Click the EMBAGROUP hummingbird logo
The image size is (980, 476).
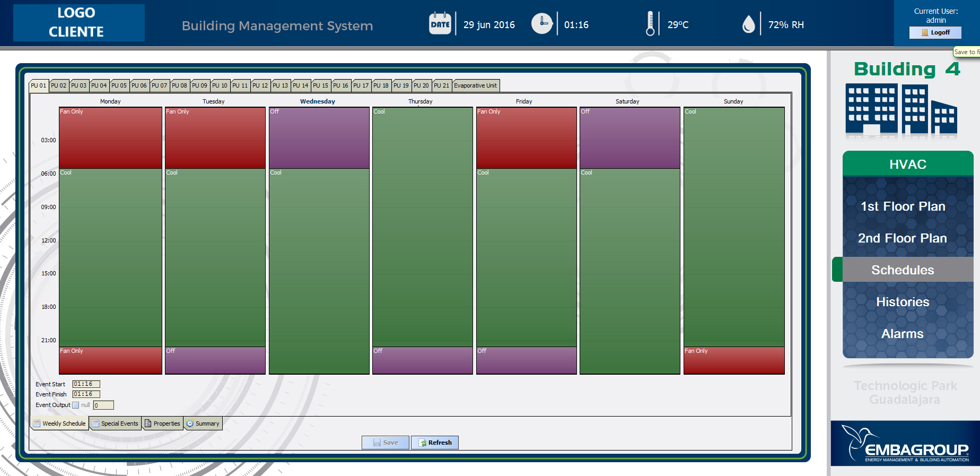click(x=906, y=444)
